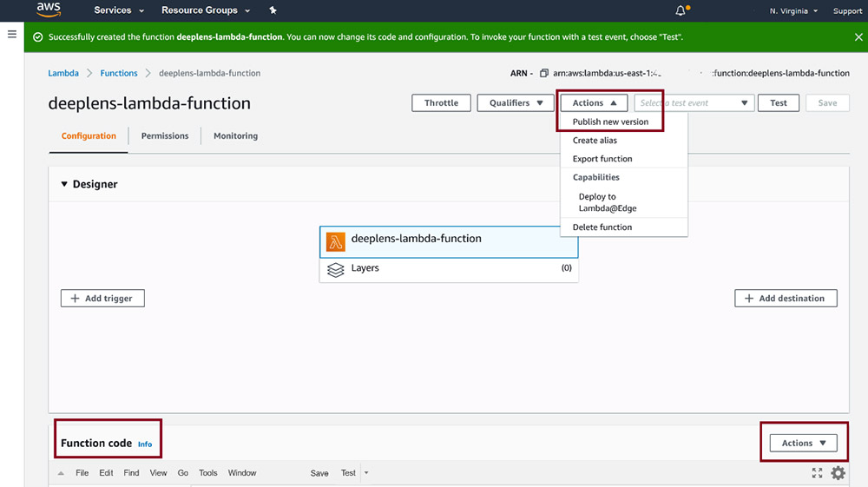Click Add destination
The width and height of the screenshot is (868, 487).
786,299
